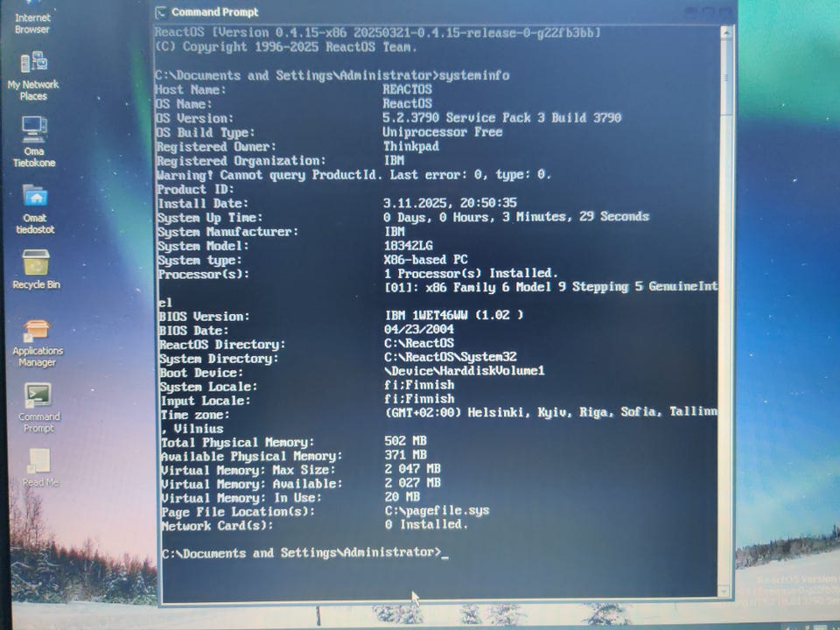840x630 pixels.
Task: Open the Read Me desktop file
Action: click(x=39, y=467)
